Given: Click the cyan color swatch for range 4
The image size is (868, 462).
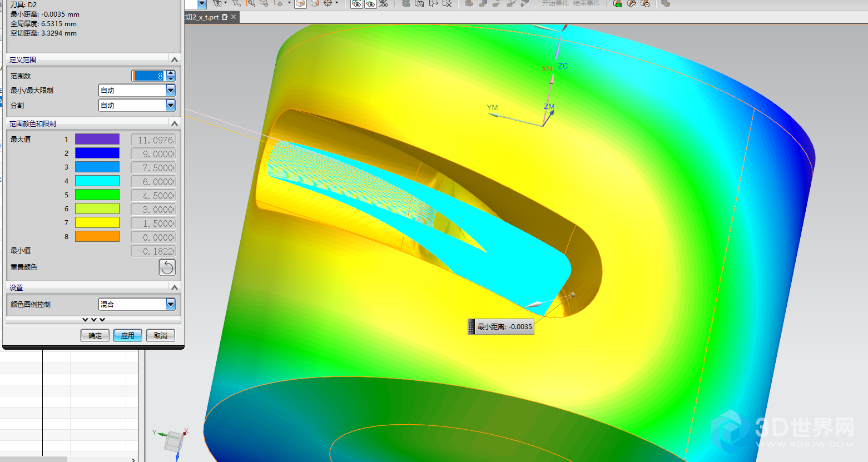Looking at the screenshot, I should [x=97, y=181].
